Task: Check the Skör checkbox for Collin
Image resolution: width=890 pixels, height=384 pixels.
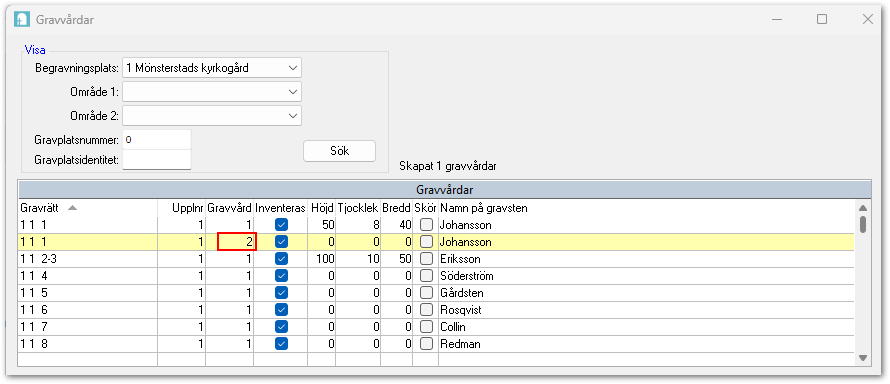Action: (426, 327)
